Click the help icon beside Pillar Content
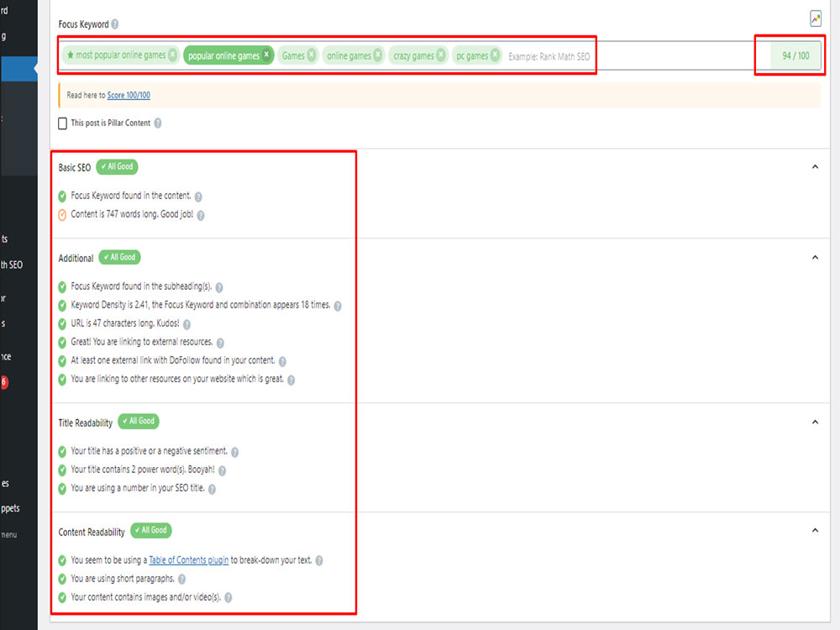 [x=158, y=123]
